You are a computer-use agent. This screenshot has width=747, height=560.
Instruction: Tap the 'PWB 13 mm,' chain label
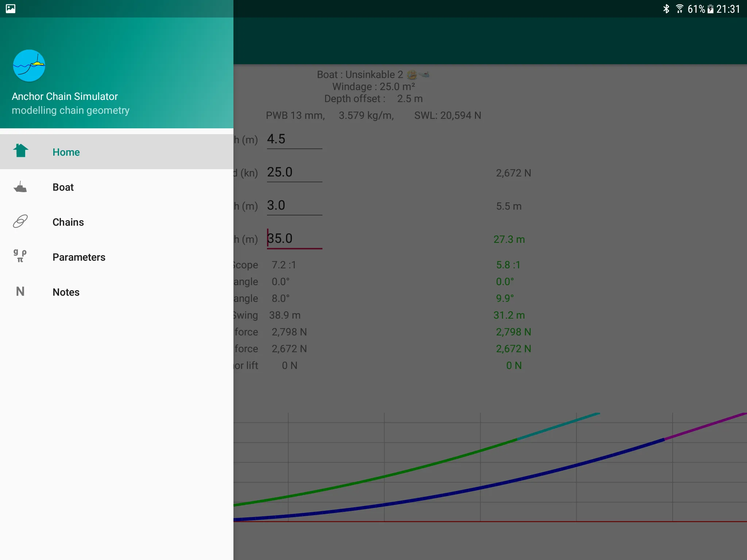[295, 115]
